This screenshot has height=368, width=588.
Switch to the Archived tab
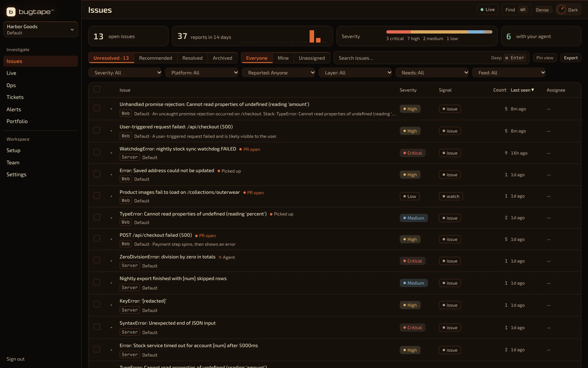222,58
